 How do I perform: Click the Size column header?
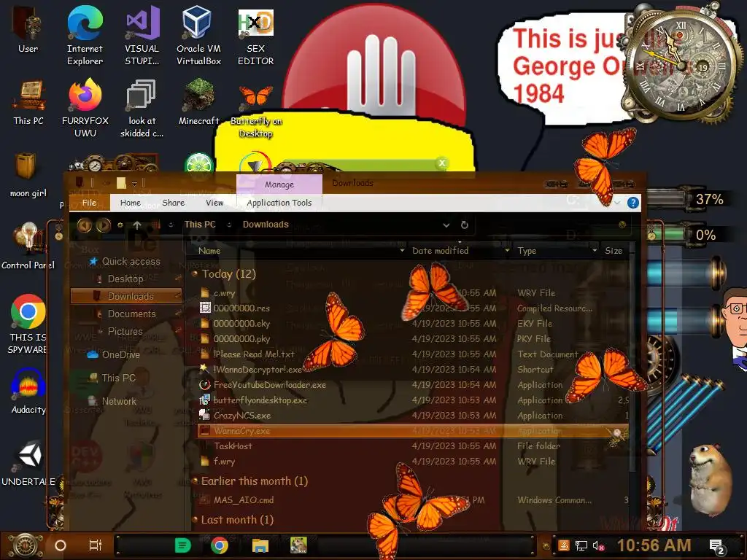614,251
